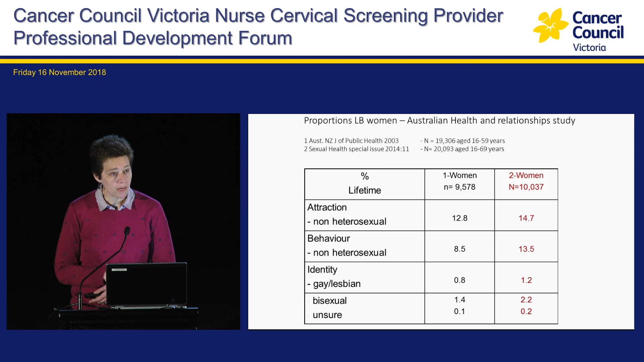Select the 'bisexual' row label
Image resolution: width=644 pixels, height=362 pixels.
[329, 301]
